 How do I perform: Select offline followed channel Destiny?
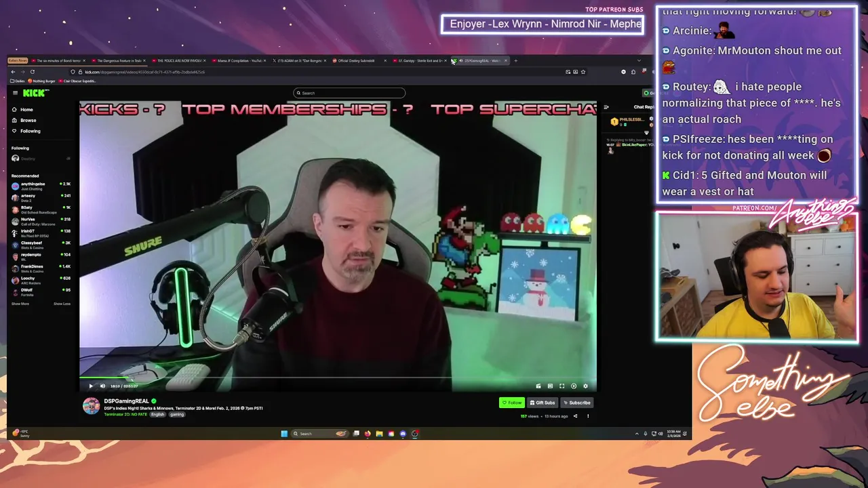click(41, 159)
